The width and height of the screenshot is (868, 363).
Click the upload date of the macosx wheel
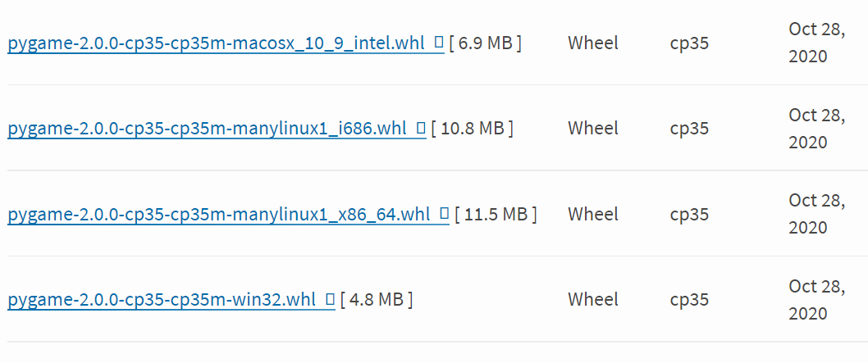coord(816,43)
